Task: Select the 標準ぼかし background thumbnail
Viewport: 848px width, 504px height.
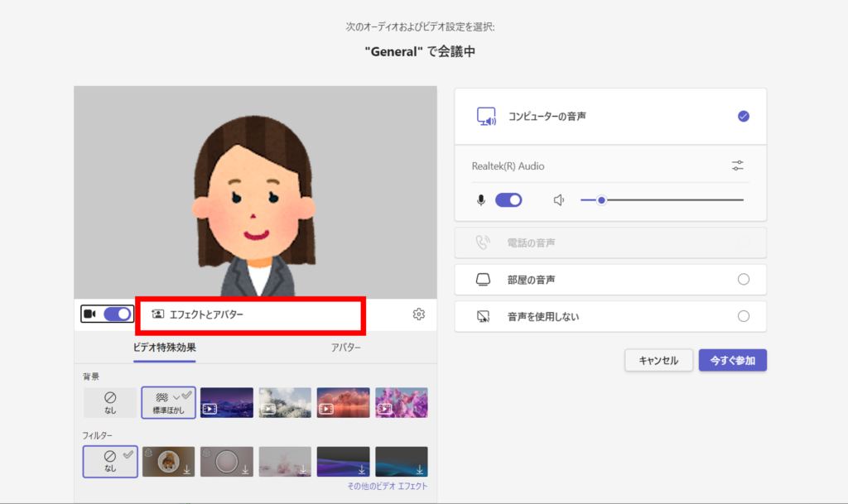Action: 168,402
